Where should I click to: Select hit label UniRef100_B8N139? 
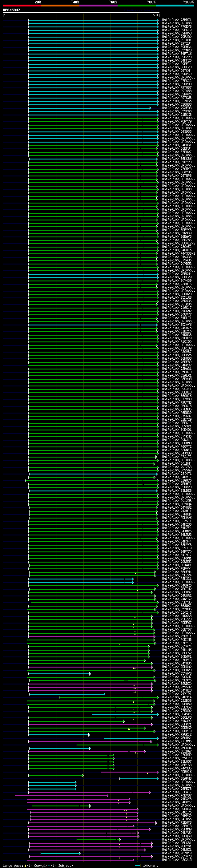(176, 349)
